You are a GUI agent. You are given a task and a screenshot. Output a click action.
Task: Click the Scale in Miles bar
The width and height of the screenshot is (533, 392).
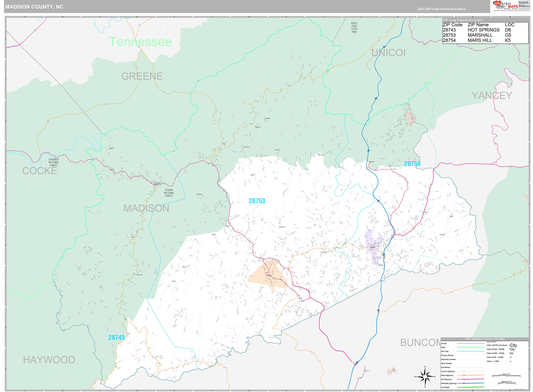click(x=507, y=376)
